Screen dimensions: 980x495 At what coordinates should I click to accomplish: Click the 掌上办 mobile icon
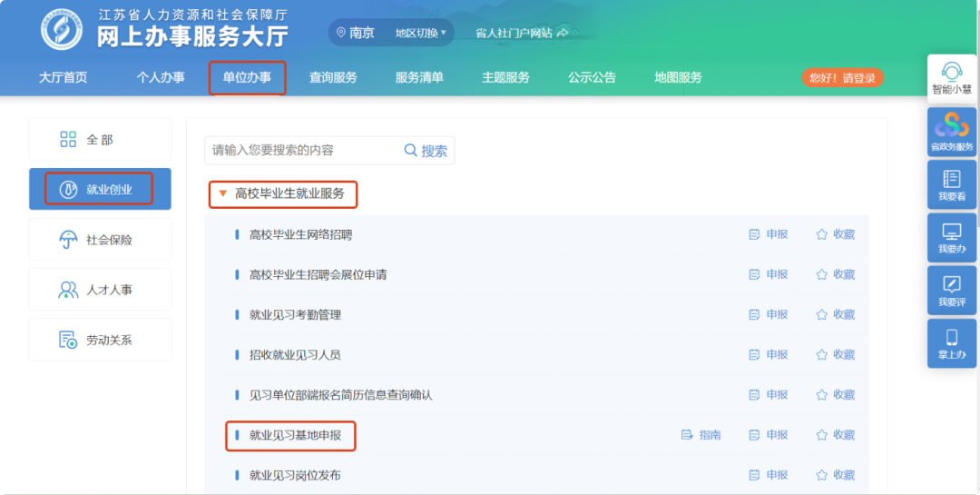pyautogui.click(x=952, y=342)
